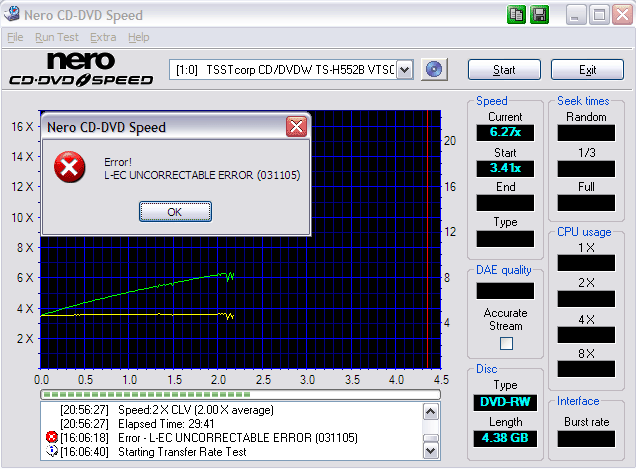This screenshot has height=469, width=636.
Task: Click the Burst rate field
Action: point(586,439)
